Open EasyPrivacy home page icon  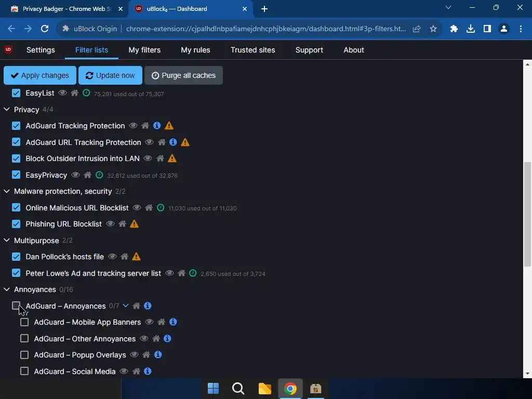point(87,175)
